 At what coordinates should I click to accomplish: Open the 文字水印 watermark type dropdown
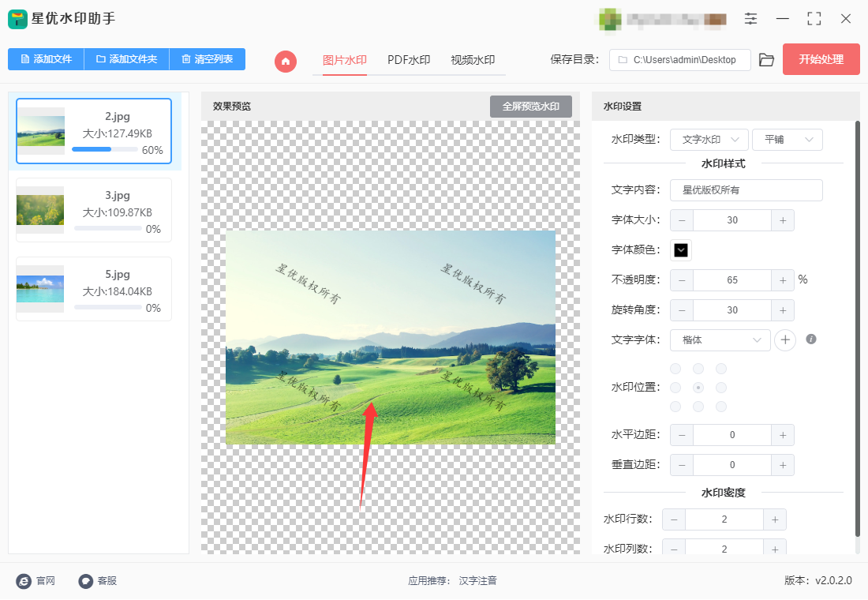point(709,140)
